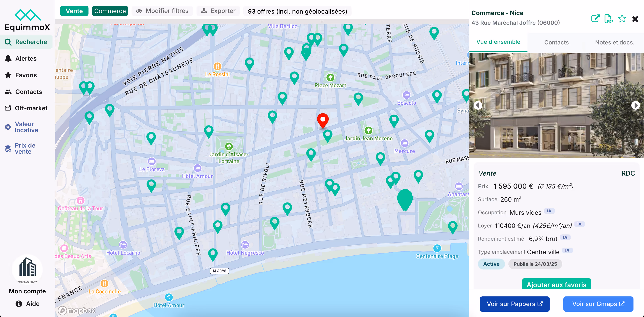The height and width of the screenshot is (317, 644).
Task: Click the Publié le 24/03/25 badge
Action: tap(535, 264)
